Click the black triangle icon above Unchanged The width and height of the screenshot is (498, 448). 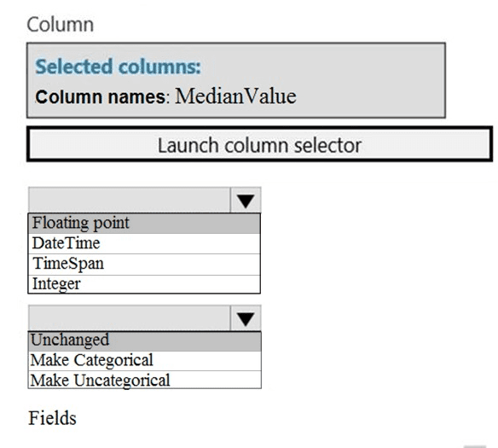[x=246, y=319]
